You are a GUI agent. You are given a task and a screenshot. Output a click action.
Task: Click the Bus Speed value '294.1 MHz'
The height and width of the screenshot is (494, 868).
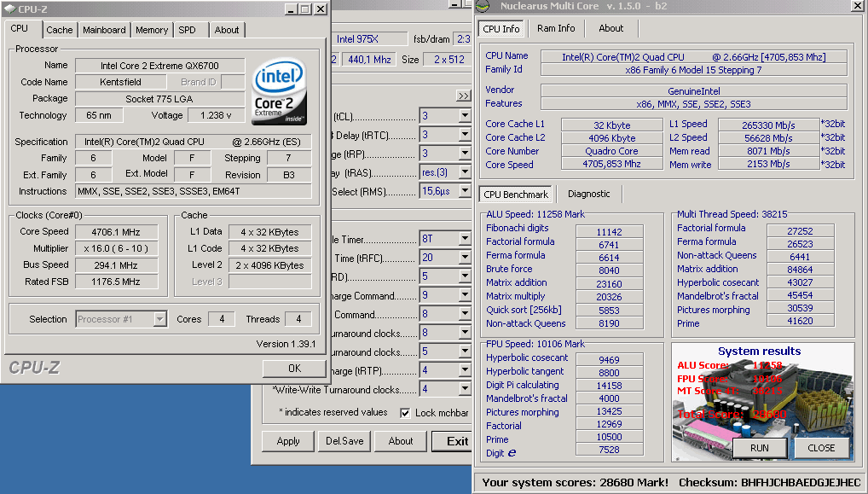coord(116,265)
